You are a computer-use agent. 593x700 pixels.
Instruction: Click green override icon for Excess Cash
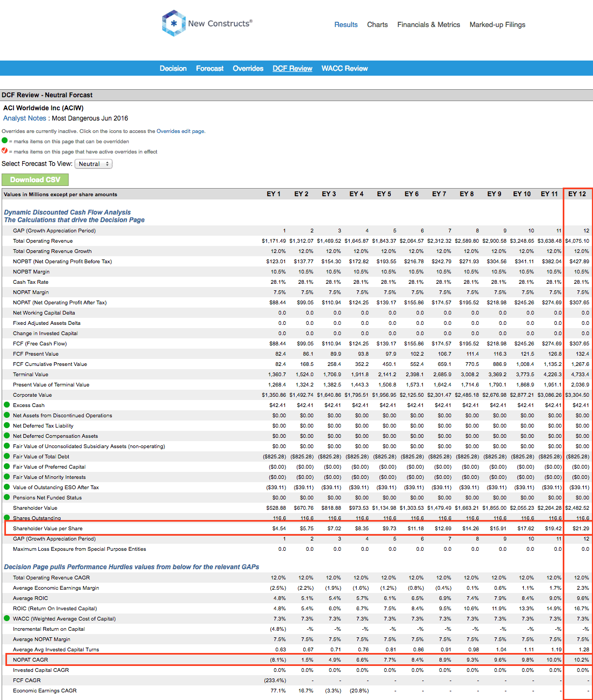coord(7,405)
